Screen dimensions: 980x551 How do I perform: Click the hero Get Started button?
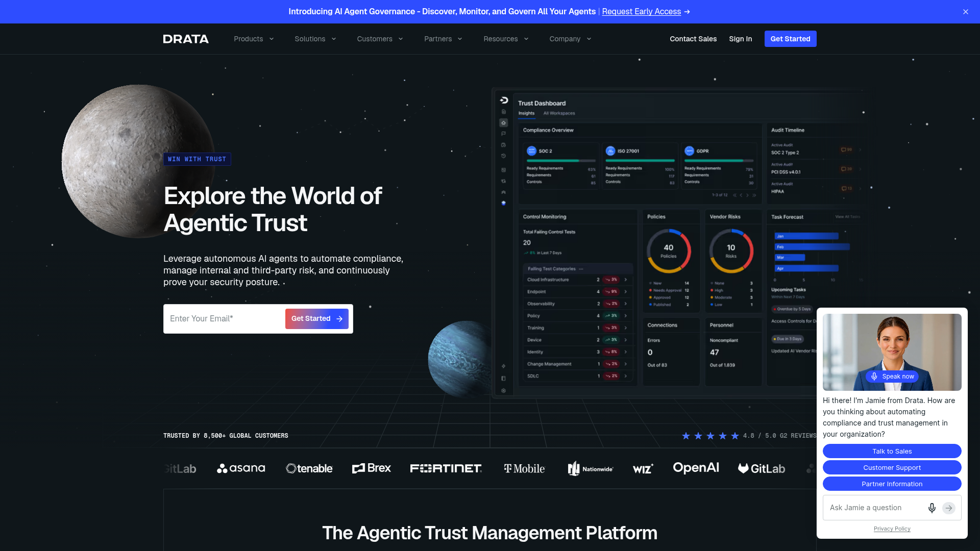pyautogui.click(x=317, y=319)
